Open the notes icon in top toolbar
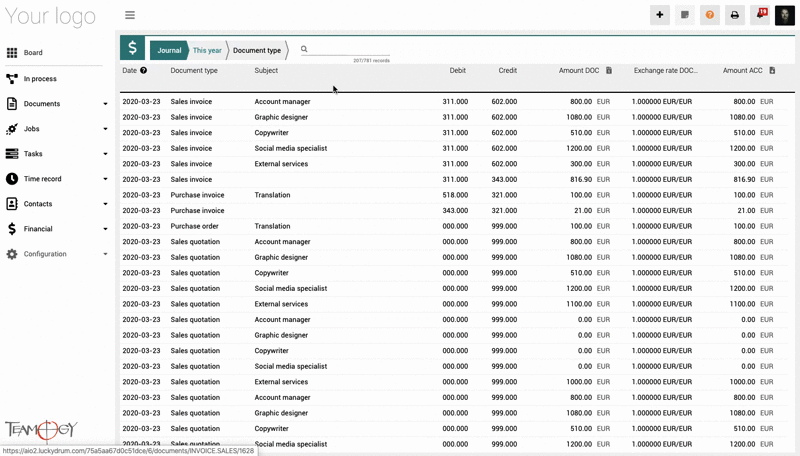Screen dimensions: 800x456 click(x=685, y=15)
